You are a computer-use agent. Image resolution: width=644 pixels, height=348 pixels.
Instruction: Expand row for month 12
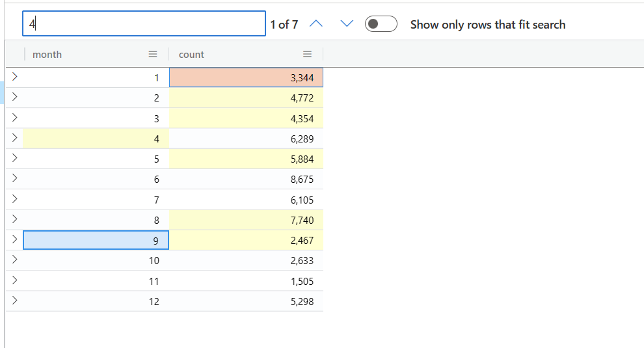14,301
